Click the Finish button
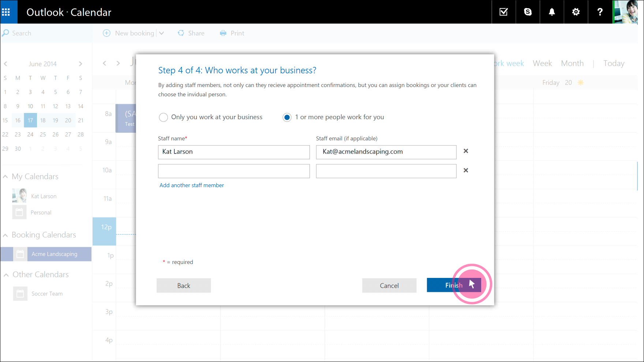The width and height of the screenshot is (644, 362). pyautogui.click(x=454, y=285)
